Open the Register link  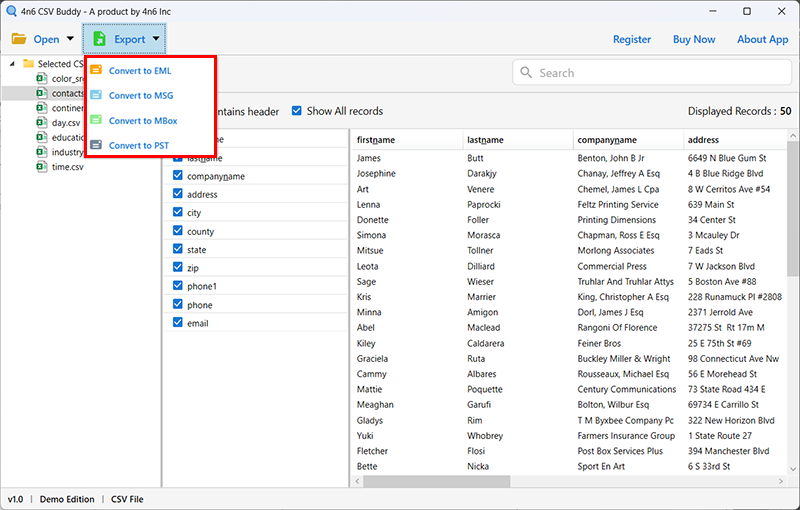(632, 39)
